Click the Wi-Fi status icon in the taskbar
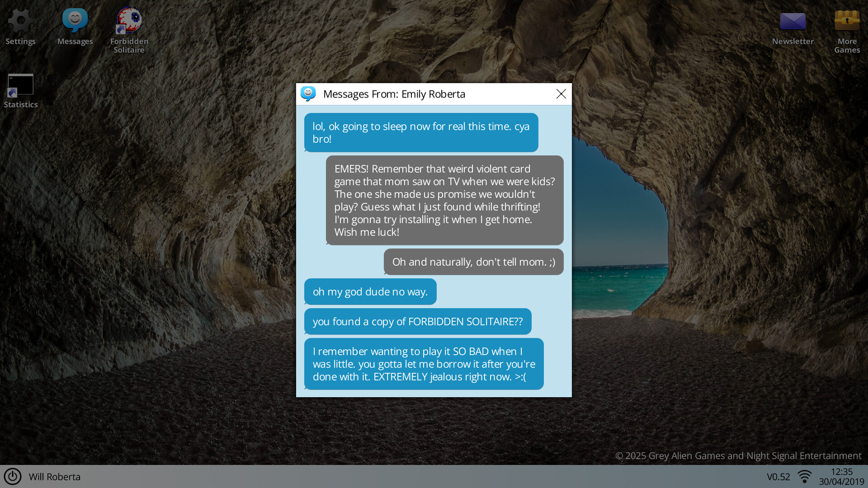 click(804, 475)
